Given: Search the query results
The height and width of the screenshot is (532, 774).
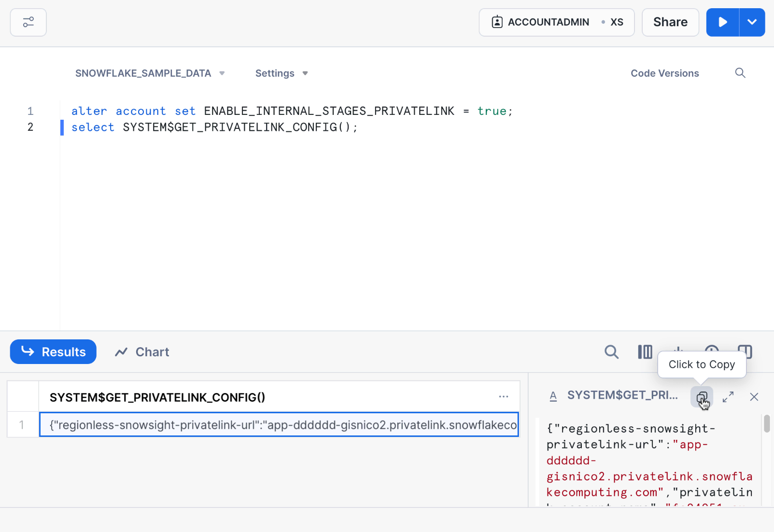Looking at the screenshot, I should tap(611, 352).
